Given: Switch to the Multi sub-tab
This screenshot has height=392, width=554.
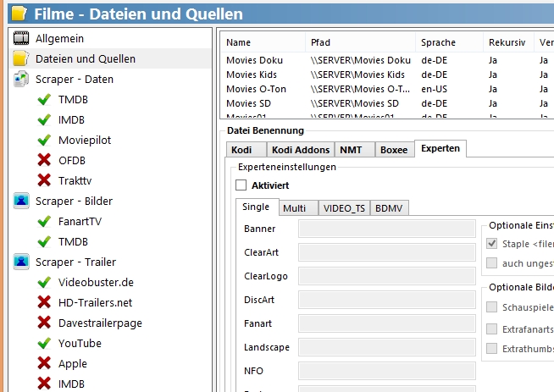Looking at the screenshot, I should (298, 208).
